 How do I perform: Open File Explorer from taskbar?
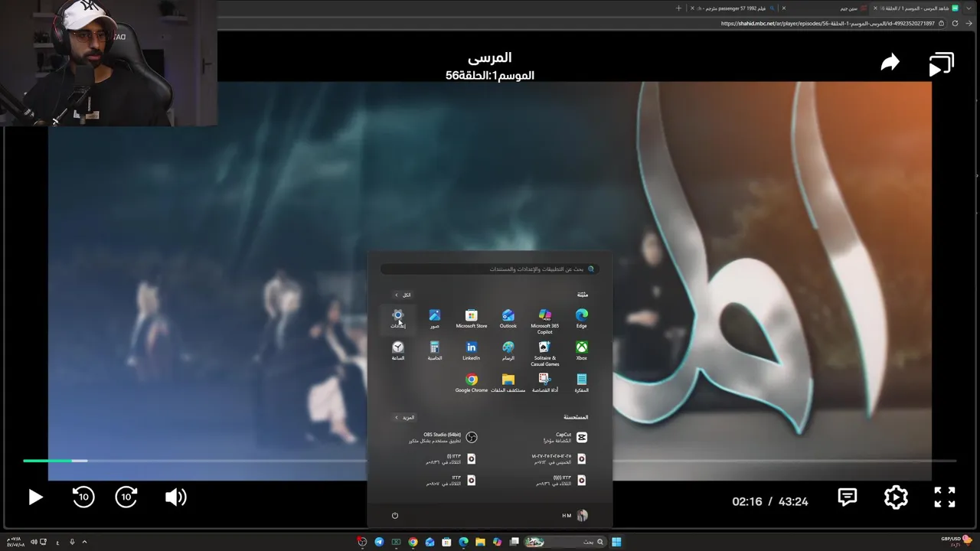coord(480,542)
